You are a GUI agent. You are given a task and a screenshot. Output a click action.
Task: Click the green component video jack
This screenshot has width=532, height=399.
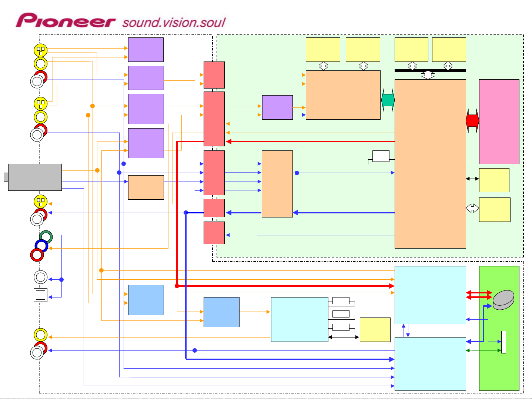coord(46,237)
